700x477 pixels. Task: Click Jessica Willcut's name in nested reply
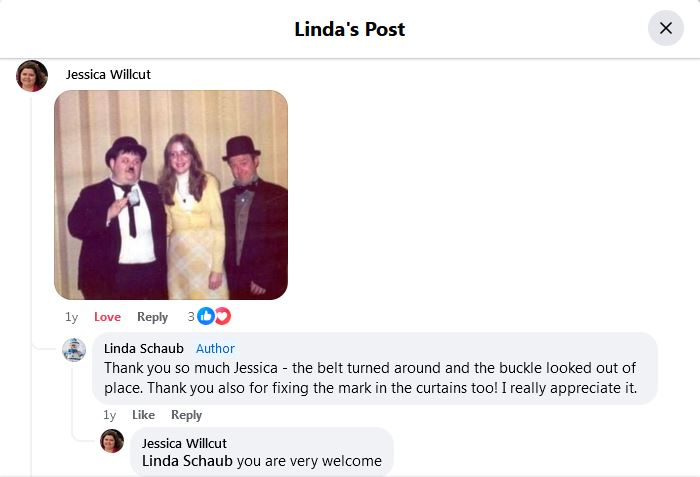point(184,443)
